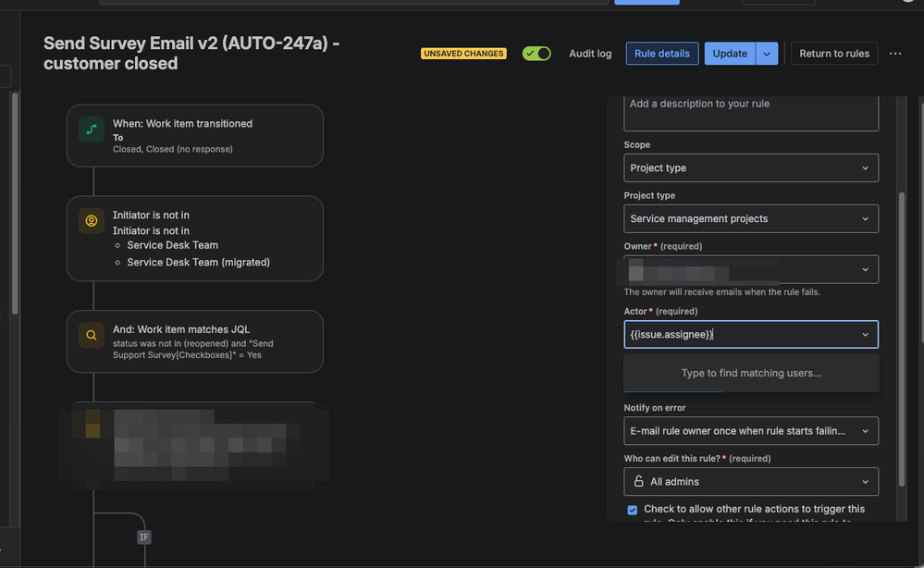Select the IF branch marker on the canvas
This screenshot has width=924, height=568.
coord(143,537)
